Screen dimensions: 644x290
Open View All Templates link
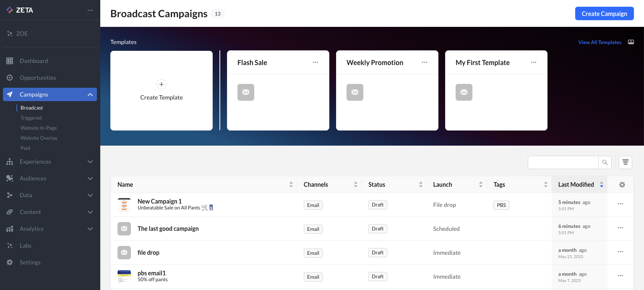[x=600, y=42]
